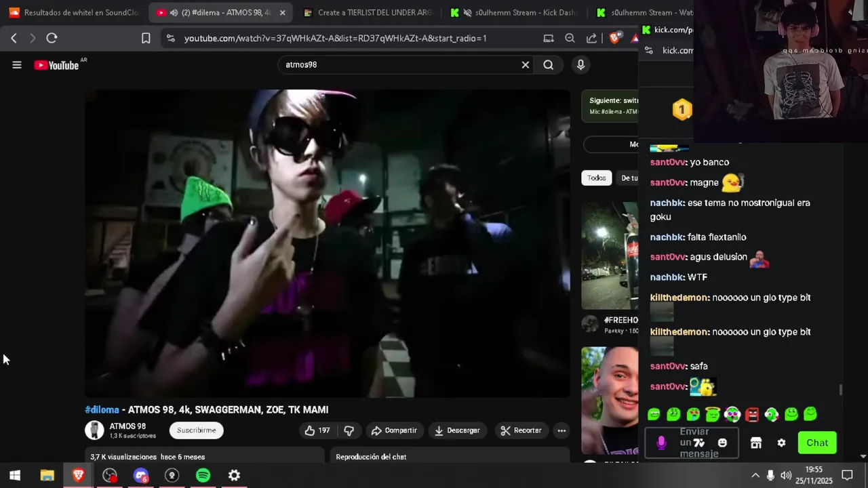This screenshot has height=488, width=868.
Task: Subscribe to ATMOS 98 with Suscribirme
Action: tap(197, 430)
